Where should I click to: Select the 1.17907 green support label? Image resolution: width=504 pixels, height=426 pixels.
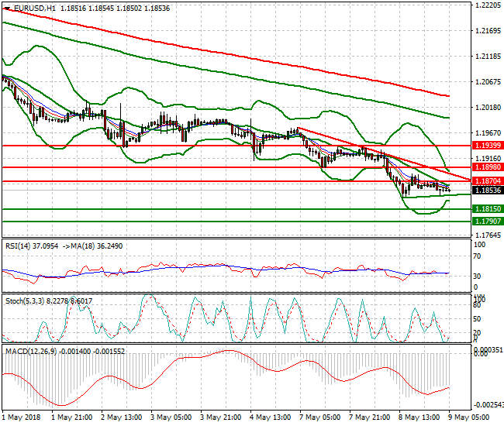(x=488, y=221)
